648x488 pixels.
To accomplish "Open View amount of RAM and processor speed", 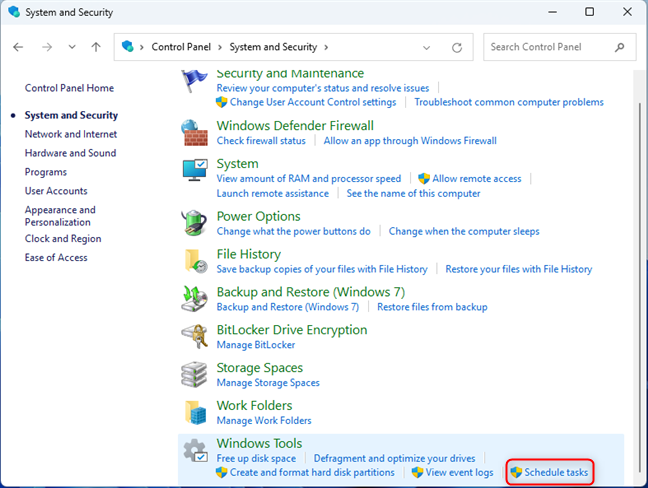I will pos(309,179).
